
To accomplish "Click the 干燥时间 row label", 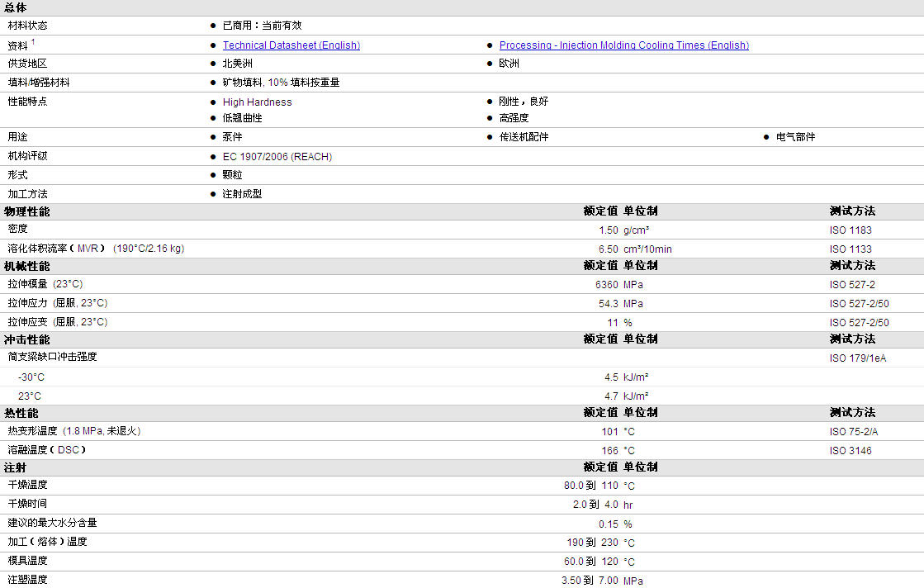I will [28, 503].
